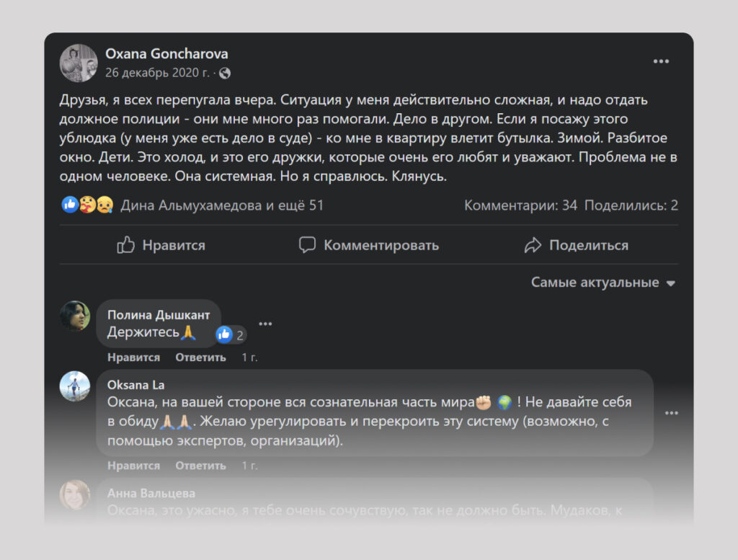738x560 pixels.
Task: Open the post date 26 декабрь 2020
Action: pos(157,73)
